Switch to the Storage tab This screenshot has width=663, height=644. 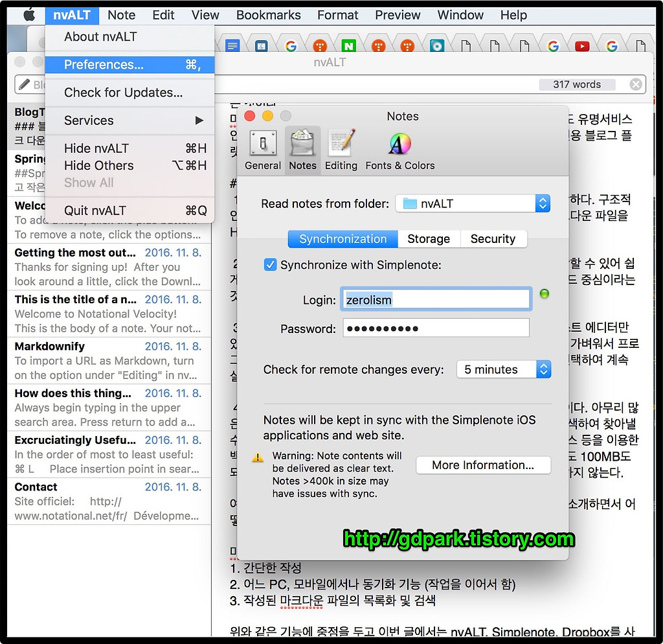click(428, 239)
